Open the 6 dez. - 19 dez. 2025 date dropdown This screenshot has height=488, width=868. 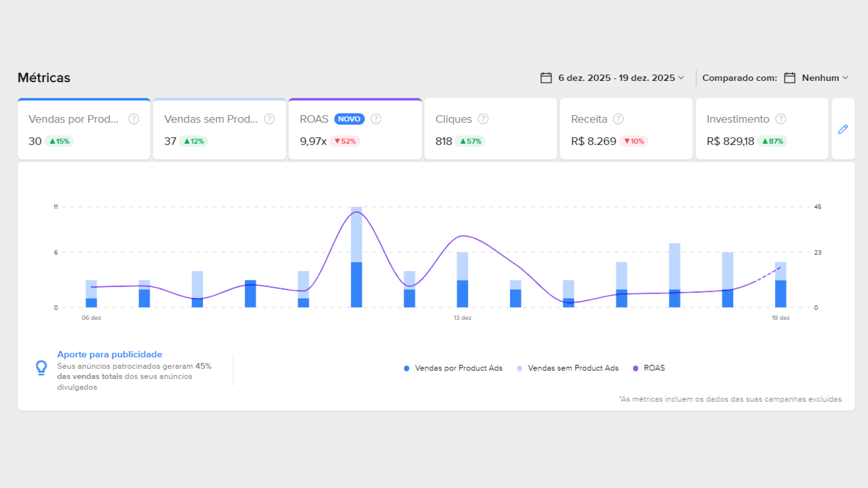616,78
